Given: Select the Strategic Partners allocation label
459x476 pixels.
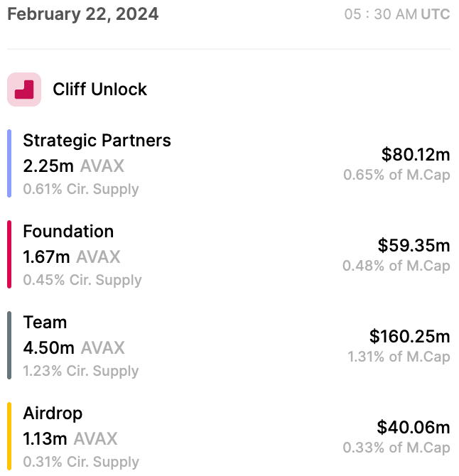Looking at the screenshot, I should pyautogui.click(x=97, y=141).
